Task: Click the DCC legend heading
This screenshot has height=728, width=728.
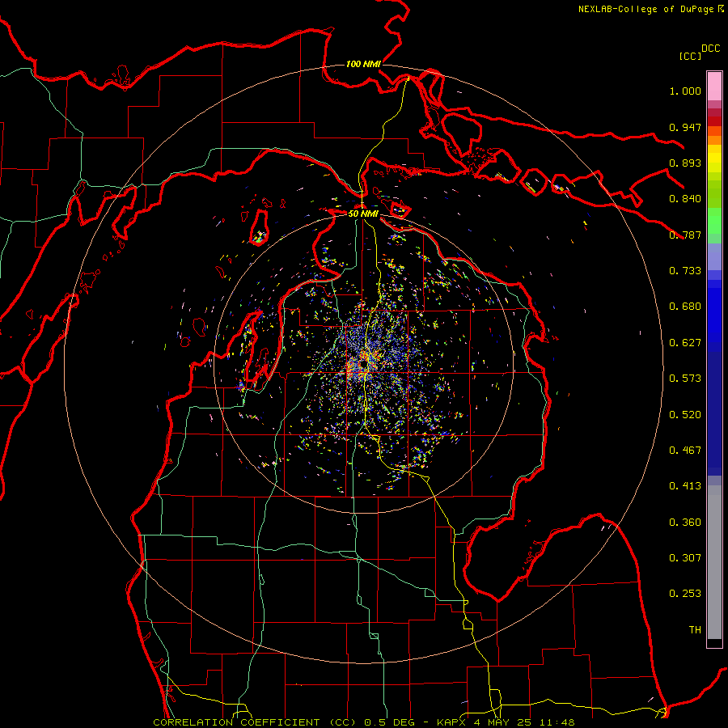Action: 711,49
